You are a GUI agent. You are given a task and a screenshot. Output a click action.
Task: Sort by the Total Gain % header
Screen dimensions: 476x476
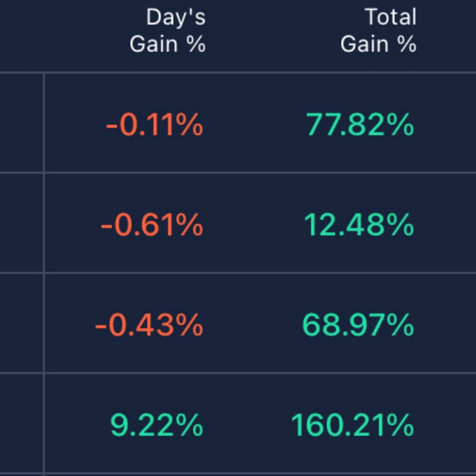pyautogui.click(x=378, y=31)
